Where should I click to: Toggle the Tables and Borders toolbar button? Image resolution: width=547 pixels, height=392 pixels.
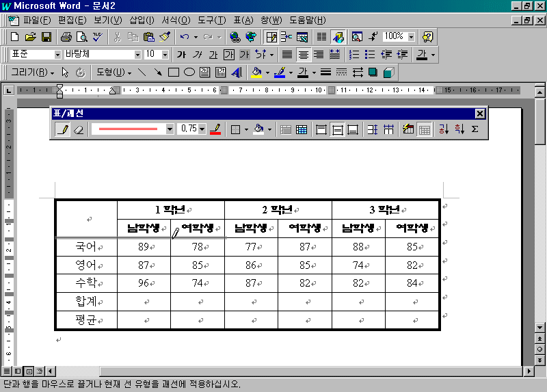coord(271,37)
